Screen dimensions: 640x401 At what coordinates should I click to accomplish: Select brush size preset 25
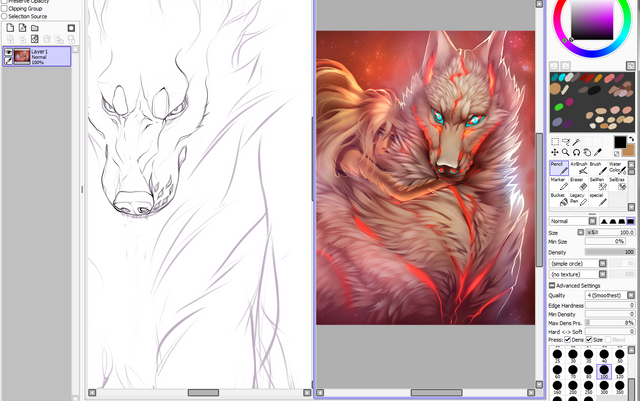pos(557,356)
